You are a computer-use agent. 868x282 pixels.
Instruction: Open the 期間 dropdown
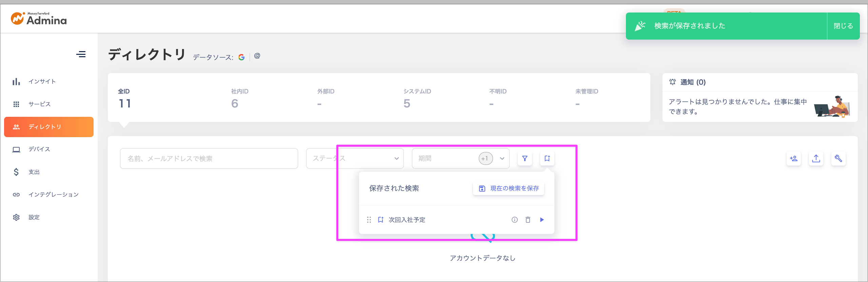click(x=460, y=158)
